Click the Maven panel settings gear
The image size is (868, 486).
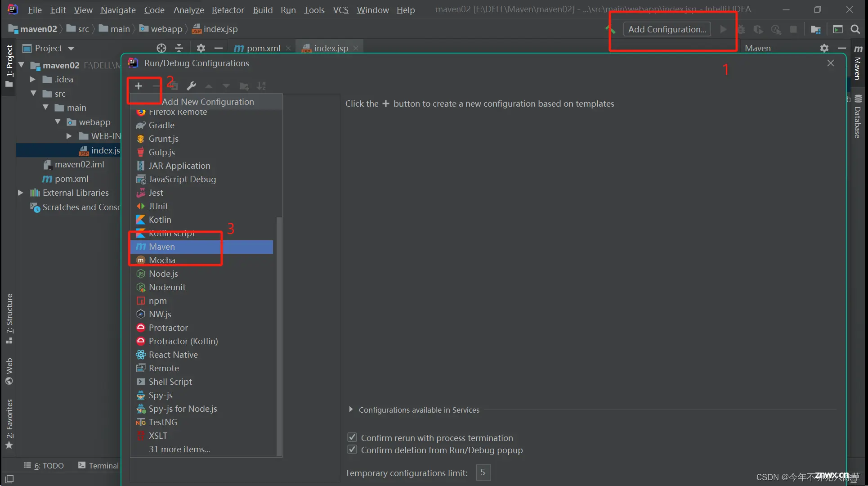click(824, 48)
